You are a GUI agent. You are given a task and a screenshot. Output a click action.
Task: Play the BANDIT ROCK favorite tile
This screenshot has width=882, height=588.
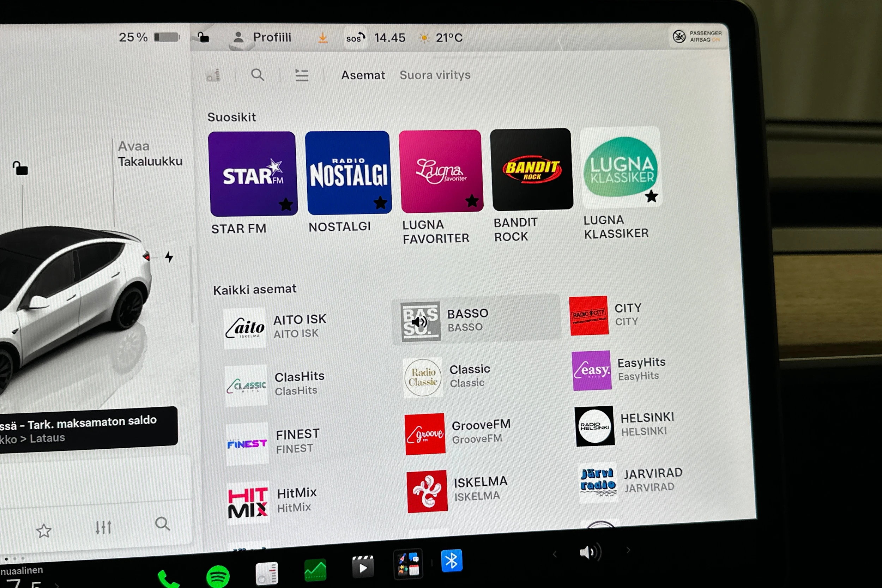click(531, 169)
